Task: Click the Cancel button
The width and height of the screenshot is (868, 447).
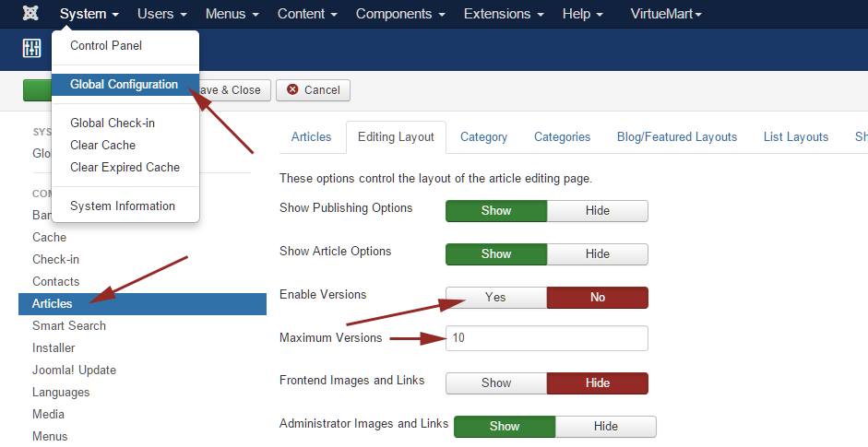Action: pyautogui.click(x=314, y=90)
